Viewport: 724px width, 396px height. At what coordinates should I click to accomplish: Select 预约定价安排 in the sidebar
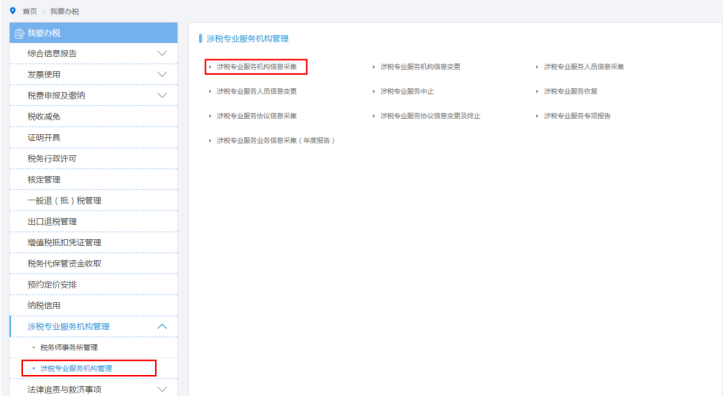pyautogui.click(x=94, y=284)
